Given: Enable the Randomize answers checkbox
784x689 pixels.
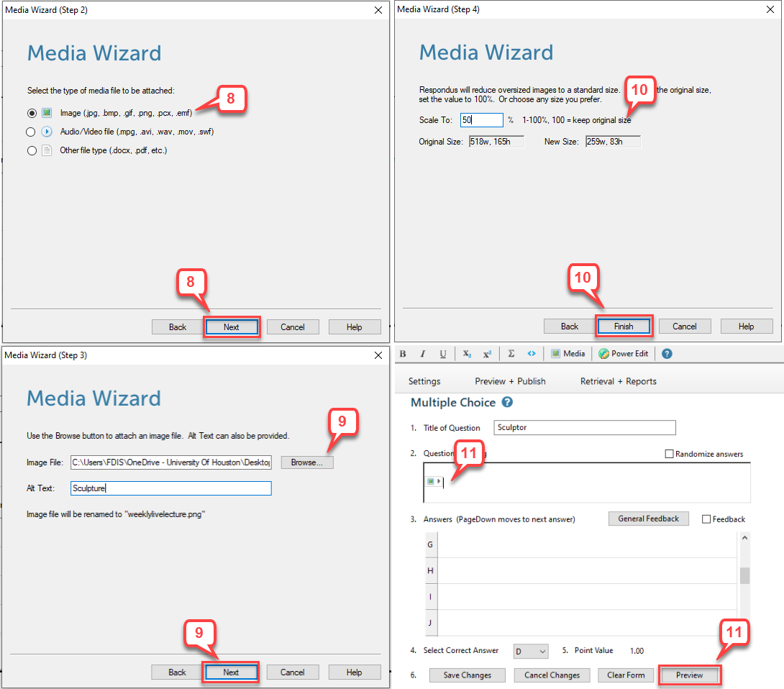Looking at the screenshot, I should (x=670, y=454).
